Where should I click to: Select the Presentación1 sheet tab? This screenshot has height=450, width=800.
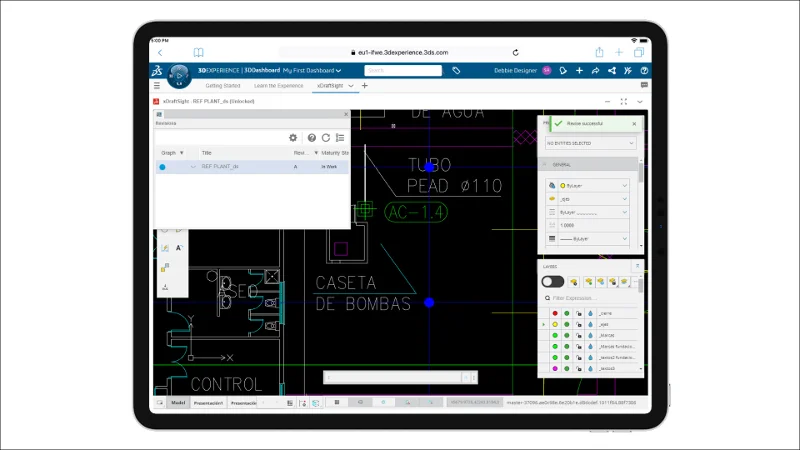coord(208,403)
